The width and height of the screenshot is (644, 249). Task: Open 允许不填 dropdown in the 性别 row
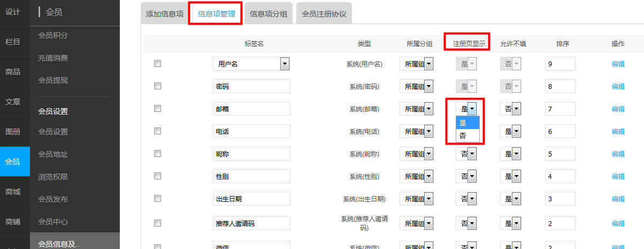click(x=511, y=176)
